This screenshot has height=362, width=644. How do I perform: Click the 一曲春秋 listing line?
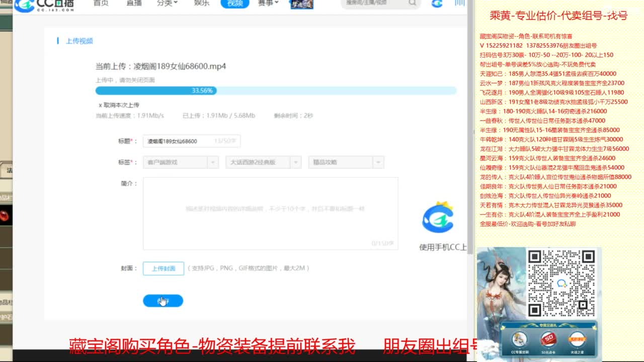[x=542, y=121]
